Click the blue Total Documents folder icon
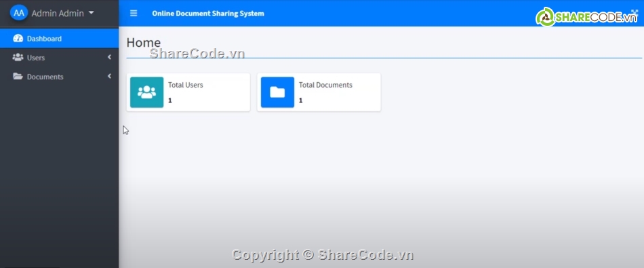The height and width of the screenshot is (268, 644). click(x=277, y=92)
